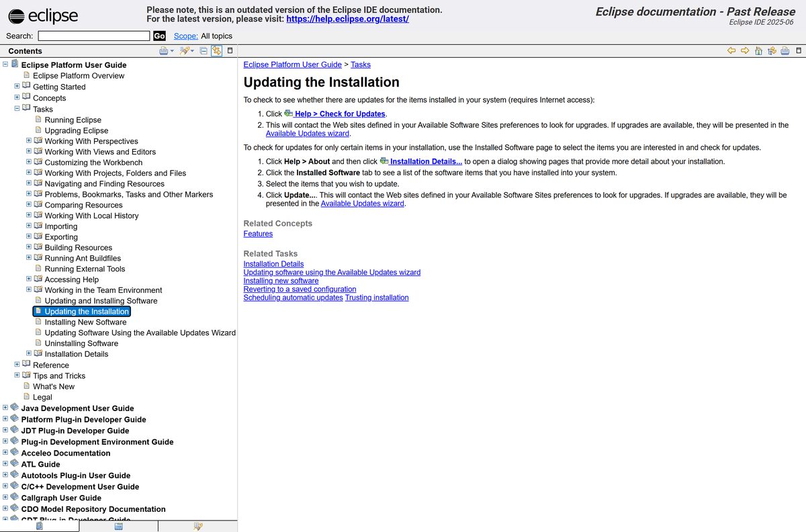Click the Eclipse Platform User Guide book icon
Screen dimensions: 806x532
15,64
